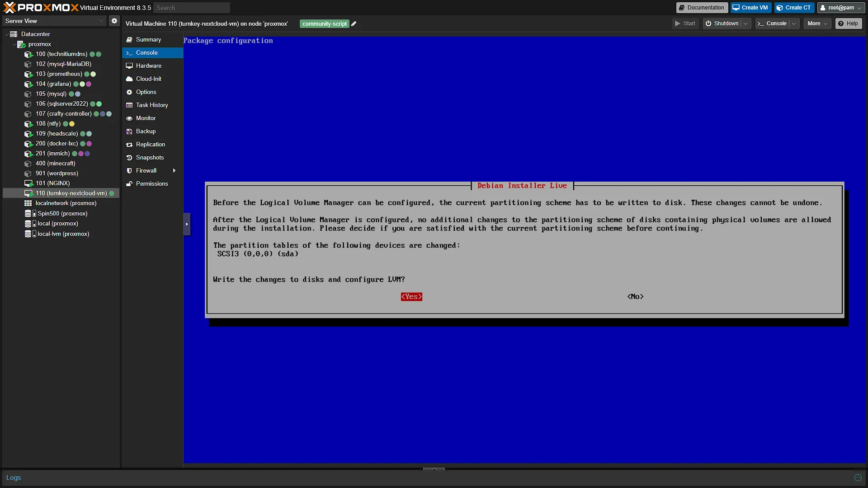The height and width of the screenshot is (488, 868).
Task: Click the Create VM button
Action: [750, 8]
